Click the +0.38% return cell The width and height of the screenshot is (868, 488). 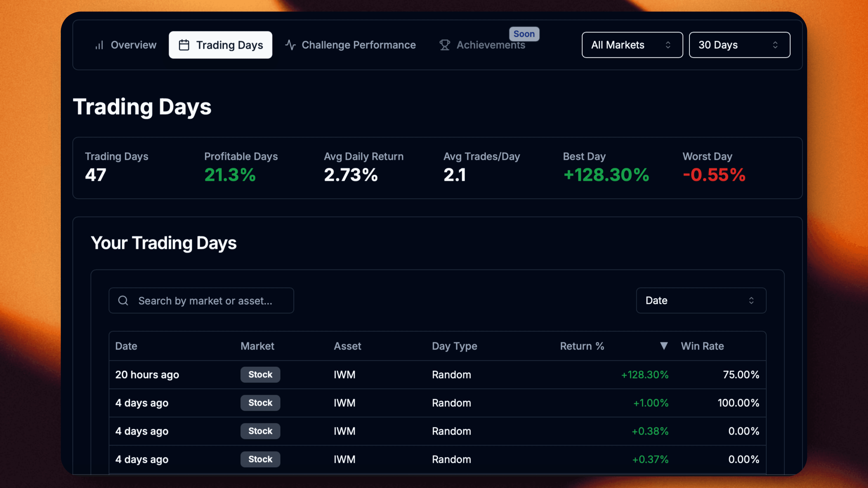650,432
